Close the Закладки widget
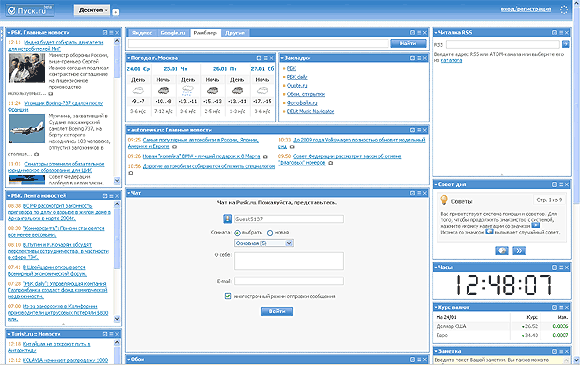 tap(425, 58)
